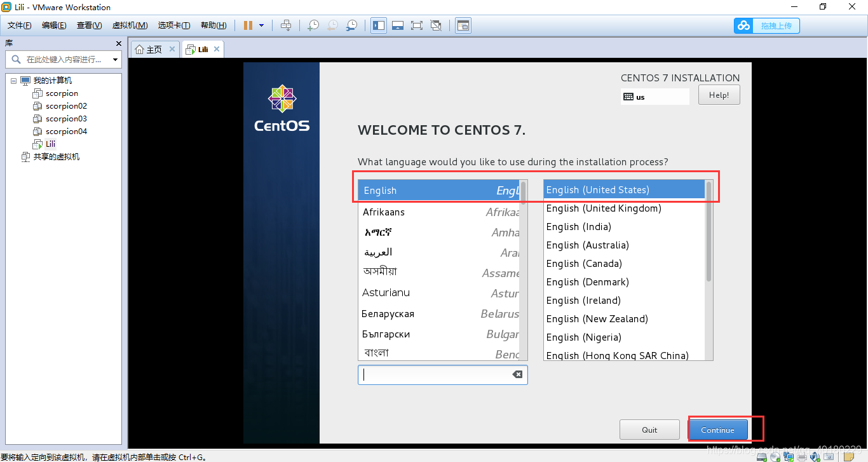
Task: Select English in the language list
Action: (438, 190)
